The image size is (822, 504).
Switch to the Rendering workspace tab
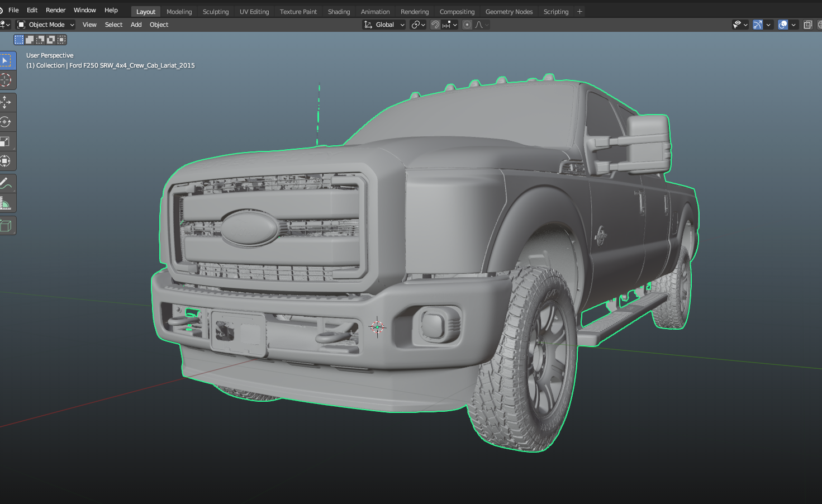pyautogui.click(x=415, y=12)
